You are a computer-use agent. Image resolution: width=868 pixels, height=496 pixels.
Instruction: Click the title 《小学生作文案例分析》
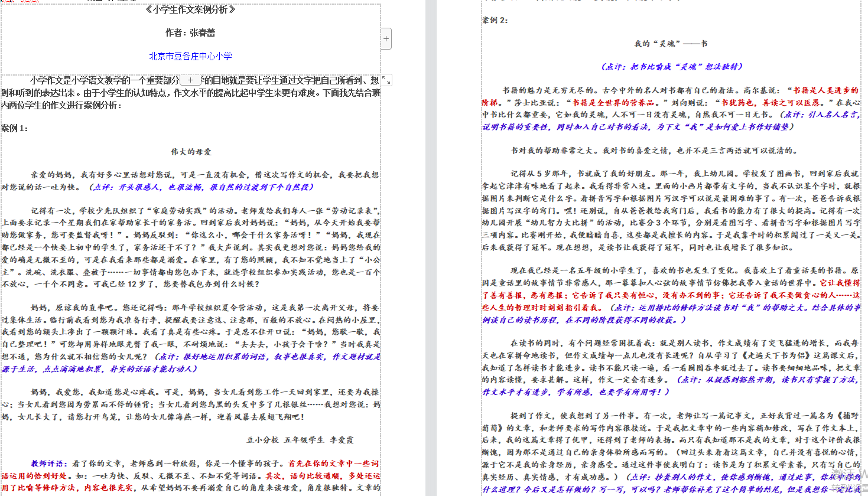[x=190, y=9]
